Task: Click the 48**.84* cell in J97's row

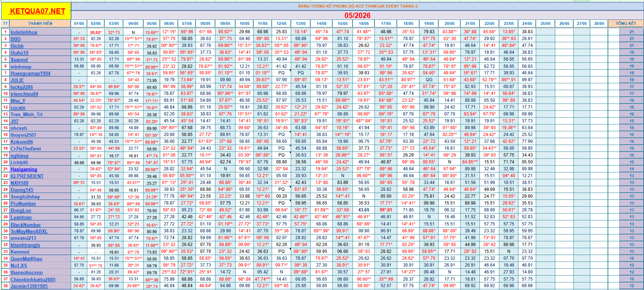Action: 364,121
